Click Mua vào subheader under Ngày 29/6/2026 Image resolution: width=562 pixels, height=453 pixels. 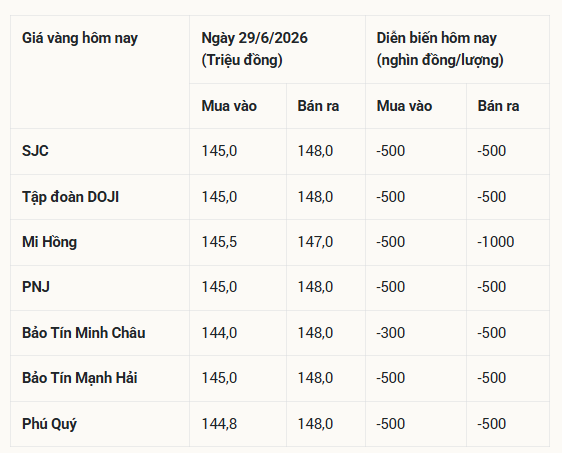point(229,106)
